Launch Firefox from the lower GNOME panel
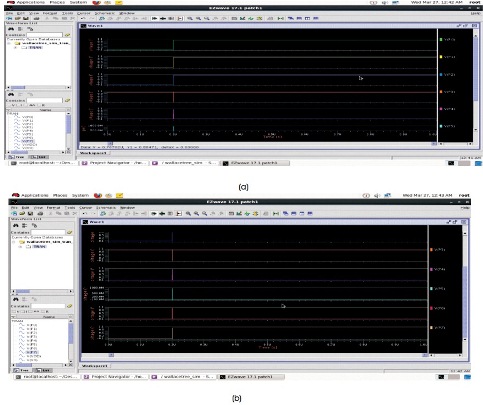Viewport: 483px width, 405px height. tap(98, 195)
